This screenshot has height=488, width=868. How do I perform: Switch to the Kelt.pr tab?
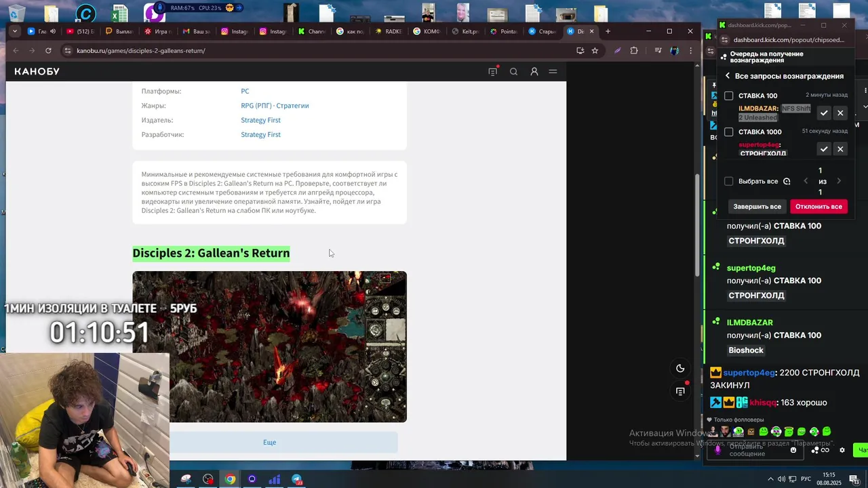click(x=465, y=31)
